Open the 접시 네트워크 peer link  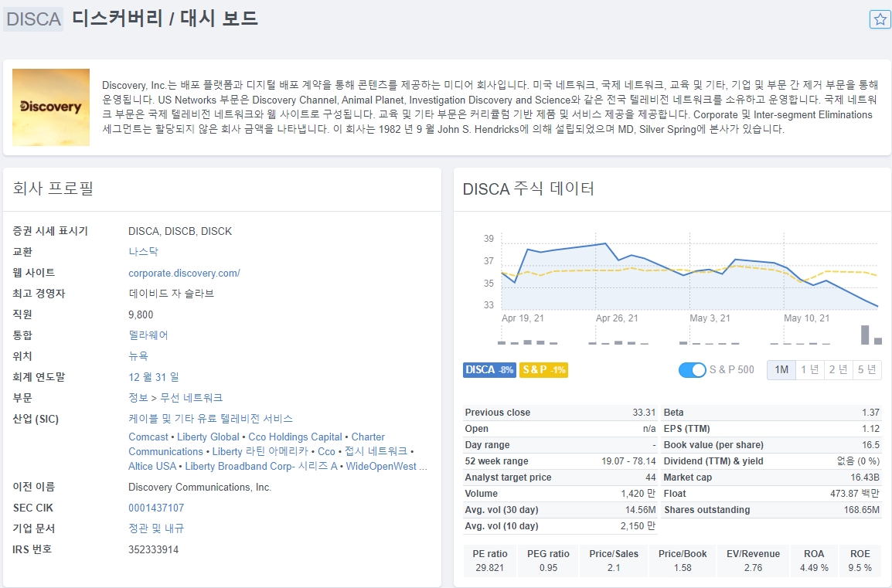(376, 451)
